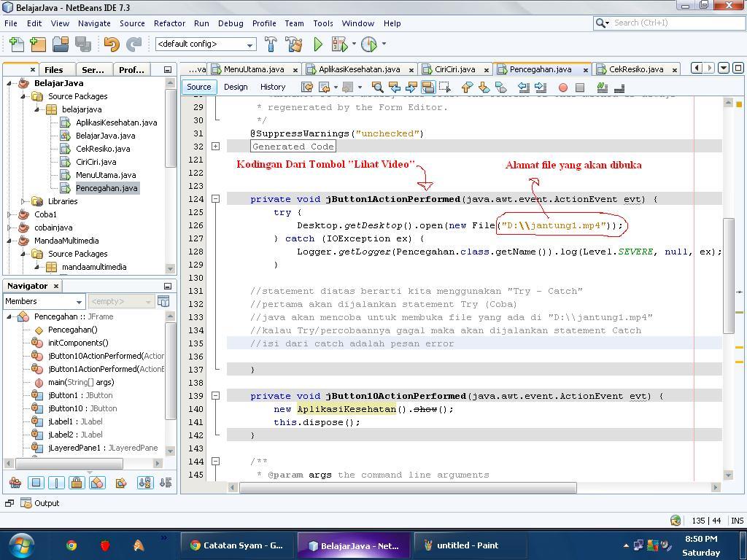Click the Build Project hammer icon
The height and width of the screenshot is (560, 747).
(x=271, y=44)
